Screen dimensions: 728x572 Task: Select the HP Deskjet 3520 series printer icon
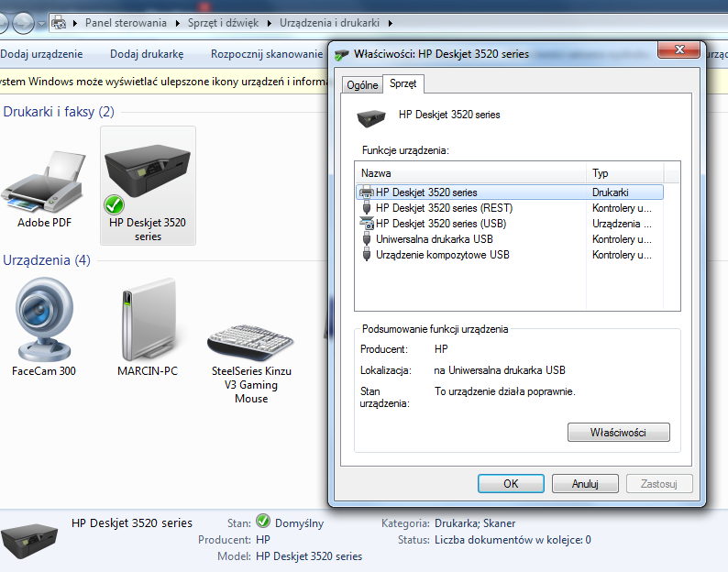pos(148,171)
